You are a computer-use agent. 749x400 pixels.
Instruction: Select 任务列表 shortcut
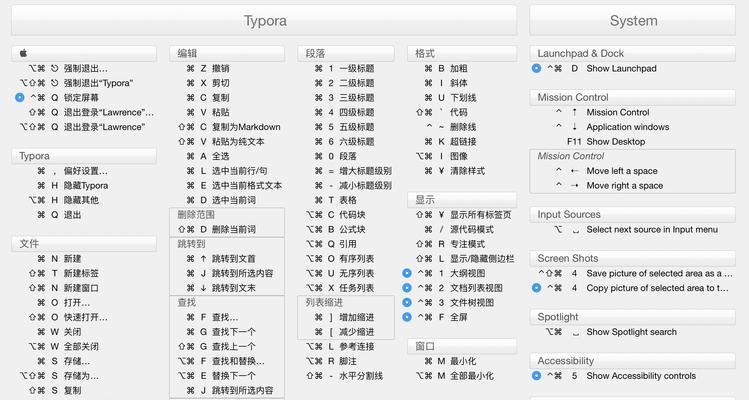(340, 288)
